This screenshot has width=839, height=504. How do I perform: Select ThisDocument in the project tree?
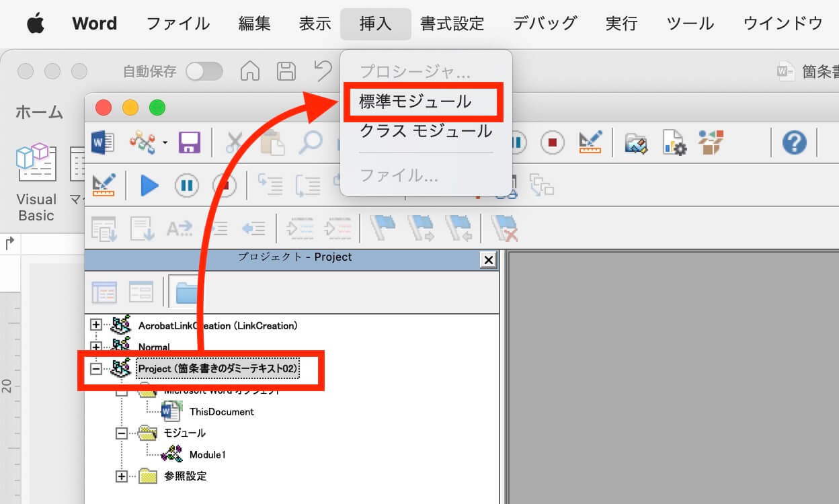click(222, 411)
